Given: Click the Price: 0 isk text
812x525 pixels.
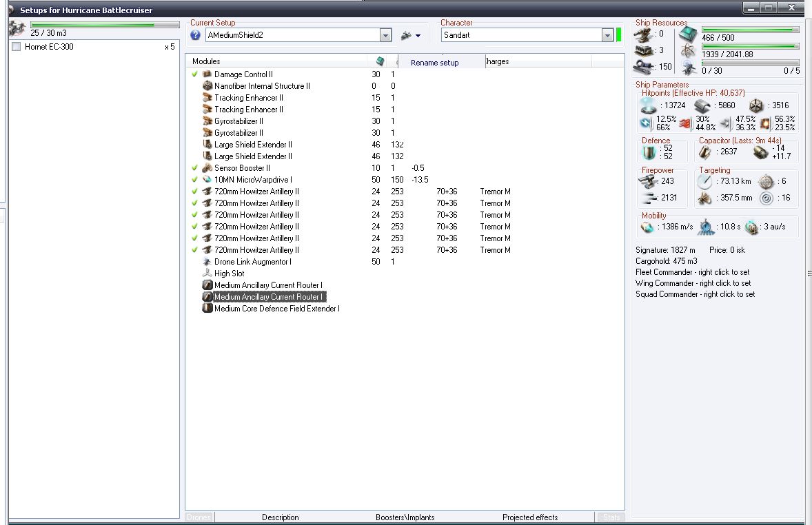Looking at the screenshot, I should [727, 250].
